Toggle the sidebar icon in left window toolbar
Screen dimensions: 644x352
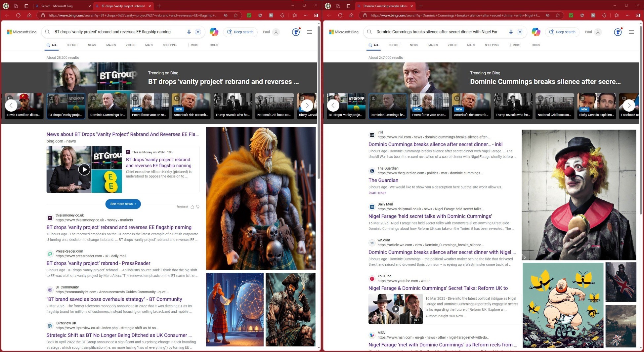[316, 15]
